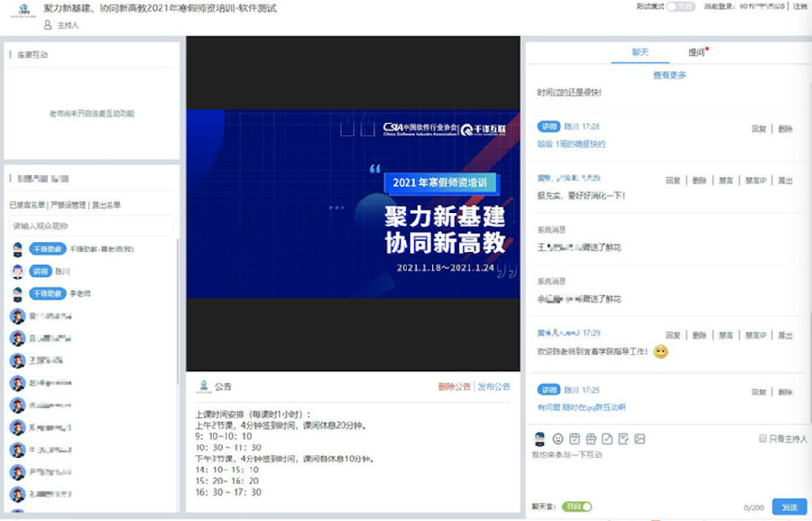Click the host avatar icon beside emoji button
The image size is (812, 521).
tap(540, 439)
